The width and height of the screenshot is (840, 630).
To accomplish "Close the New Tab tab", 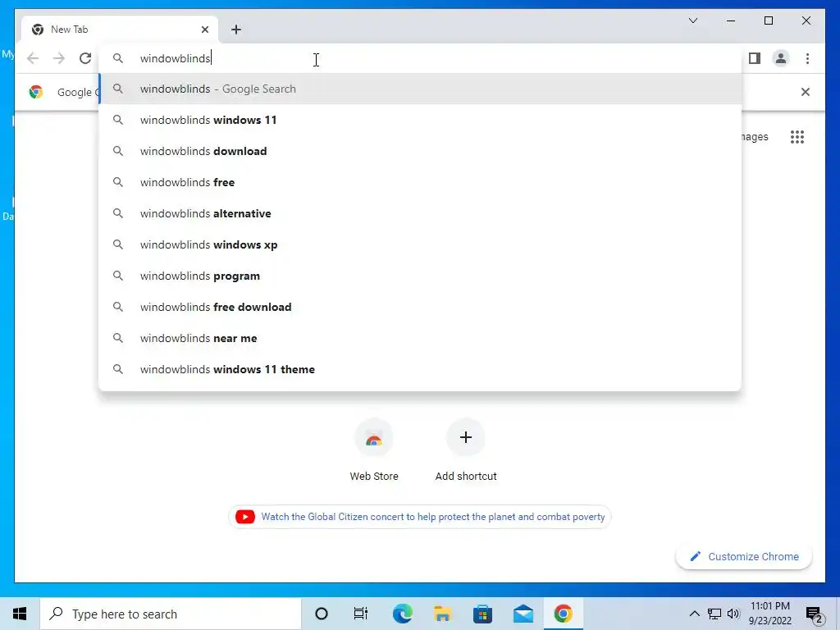I will [x=204, y=30].
